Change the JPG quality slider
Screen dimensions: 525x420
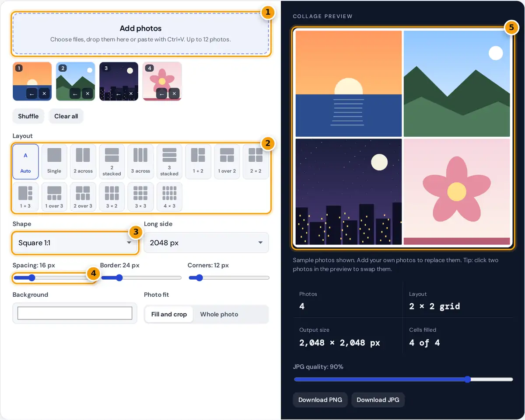pyautogui.click(x=403, y=379)
